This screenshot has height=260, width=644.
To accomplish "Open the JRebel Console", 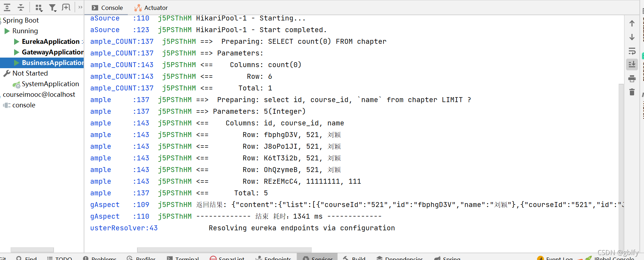I will 610,258.
